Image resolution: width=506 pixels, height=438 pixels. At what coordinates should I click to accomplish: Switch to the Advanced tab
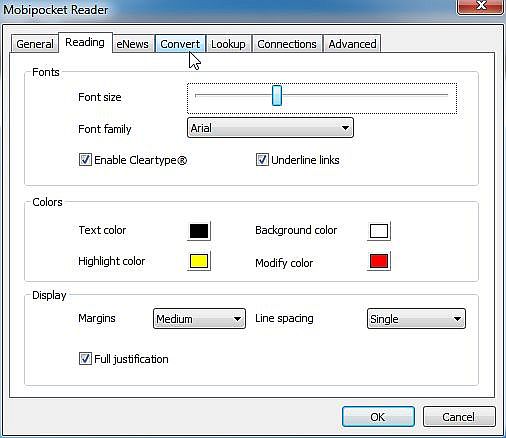click(352, 44)
